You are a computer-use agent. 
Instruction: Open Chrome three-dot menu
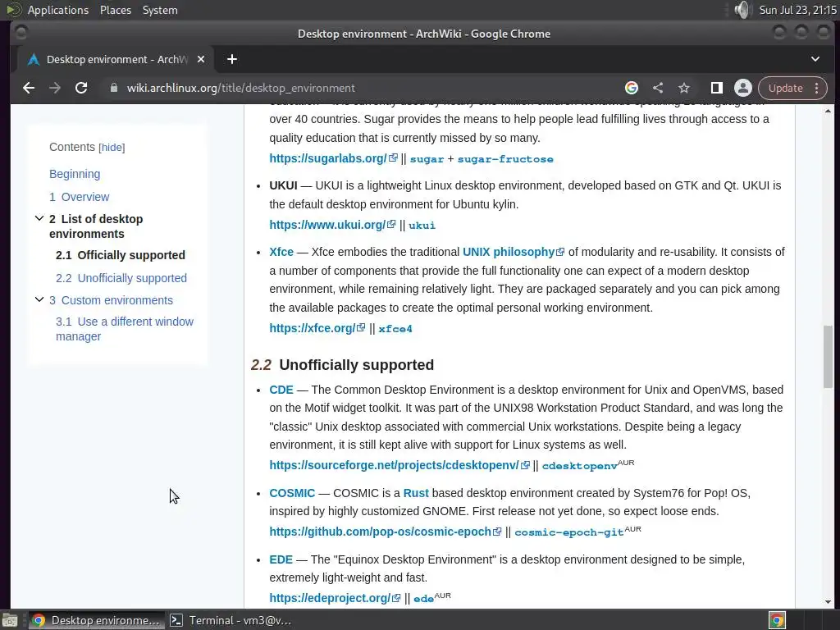(x=817, y=88)
